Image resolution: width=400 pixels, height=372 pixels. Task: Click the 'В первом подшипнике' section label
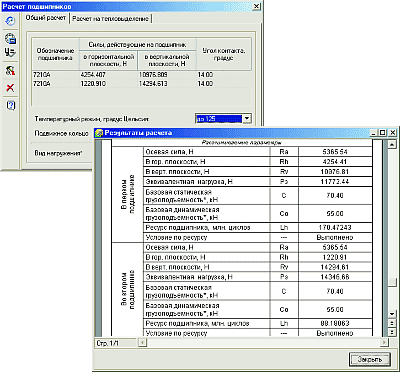click(128, 194)
